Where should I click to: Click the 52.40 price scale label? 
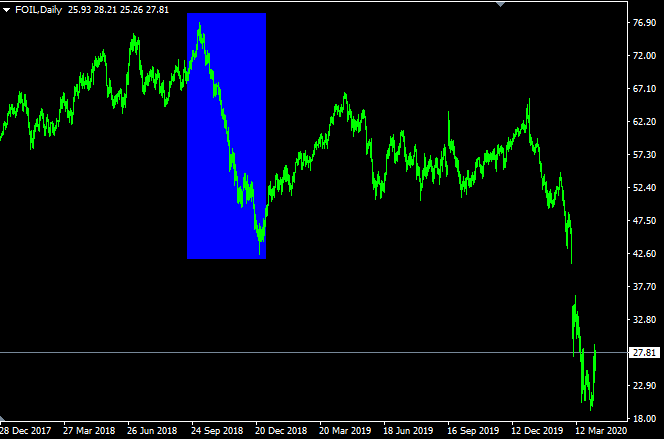[644, 188]
